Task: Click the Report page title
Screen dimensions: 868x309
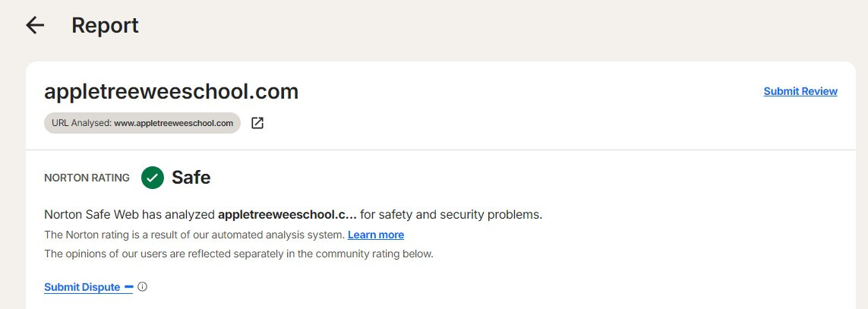Action: coord(105,25)
